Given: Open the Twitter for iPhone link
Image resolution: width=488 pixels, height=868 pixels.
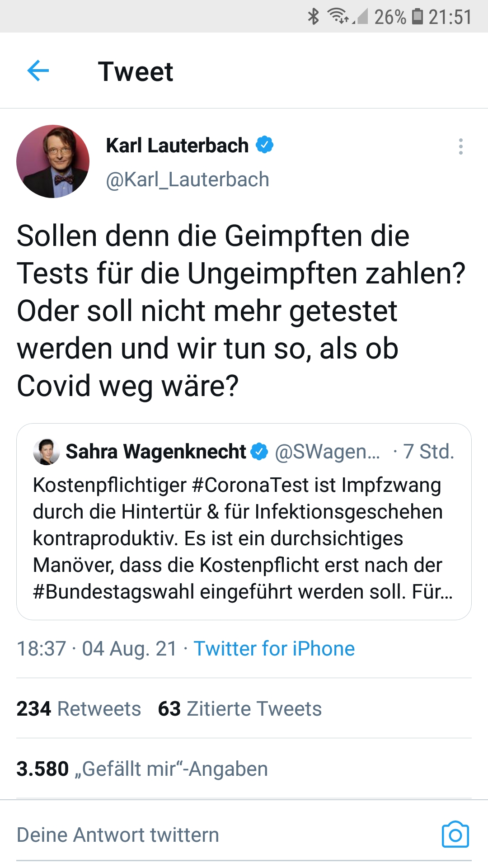Looking at the screenshot, I should tap(274, 649).
